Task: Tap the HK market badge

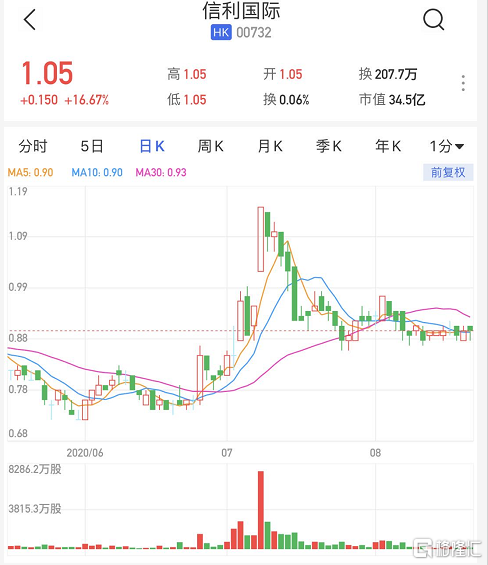Action: coord(221,32)
